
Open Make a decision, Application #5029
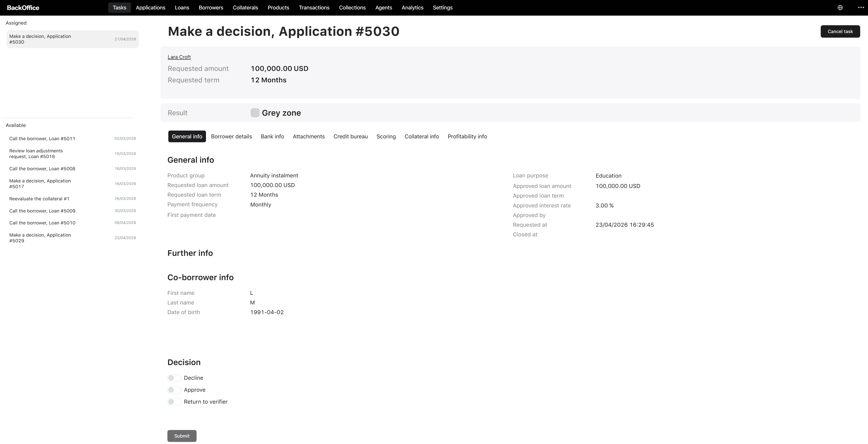[72, 238]
